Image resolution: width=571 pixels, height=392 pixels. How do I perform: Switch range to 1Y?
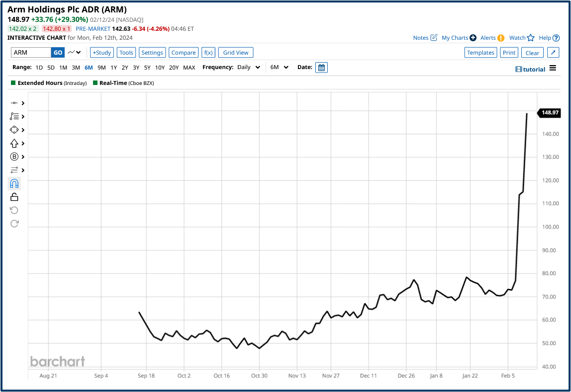tap(113, 67)
